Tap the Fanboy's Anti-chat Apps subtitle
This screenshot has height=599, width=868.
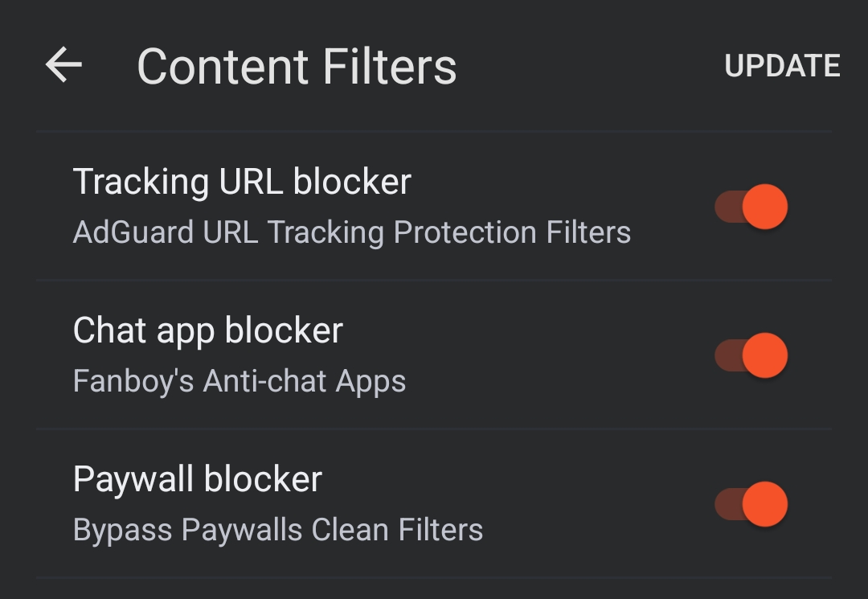click(x=240, y=381)
